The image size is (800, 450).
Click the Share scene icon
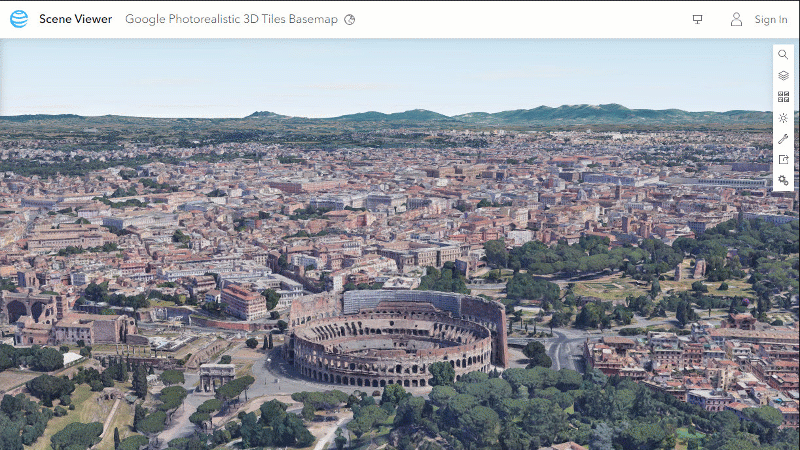(x=783, y=160)
